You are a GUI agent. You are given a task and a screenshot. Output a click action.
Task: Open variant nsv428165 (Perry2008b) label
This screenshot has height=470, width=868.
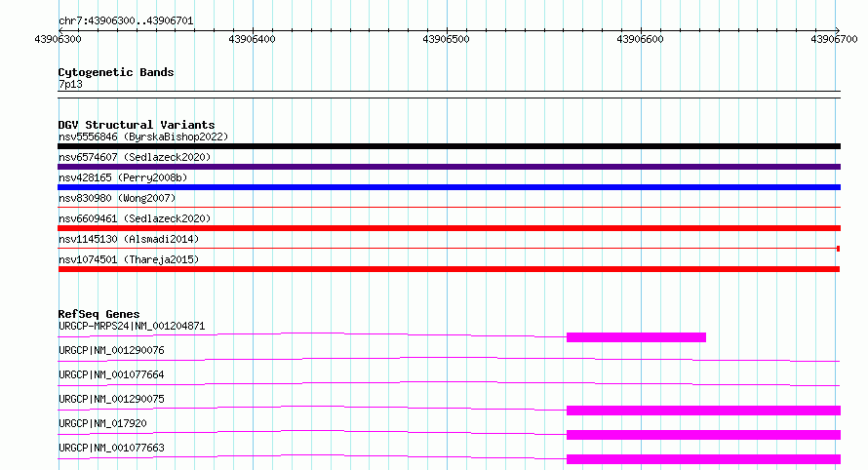(x=123, y=177)
